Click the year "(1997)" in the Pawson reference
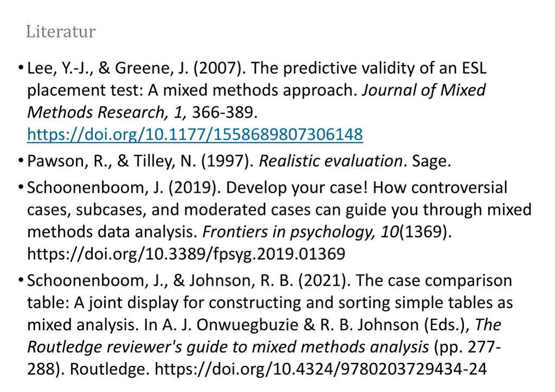Image resolution: width=555 pixels, height=392 pixels. [228, 161]
